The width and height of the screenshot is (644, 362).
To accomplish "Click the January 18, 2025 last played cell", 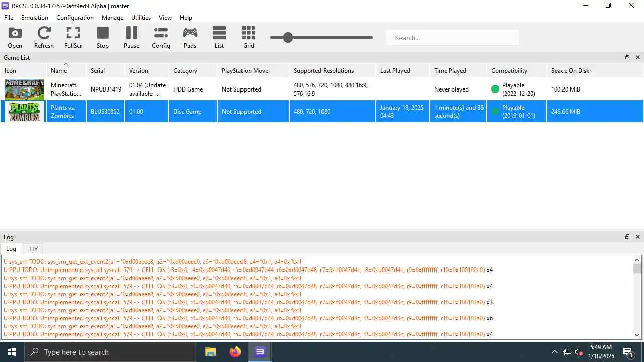I will point(403,112).
